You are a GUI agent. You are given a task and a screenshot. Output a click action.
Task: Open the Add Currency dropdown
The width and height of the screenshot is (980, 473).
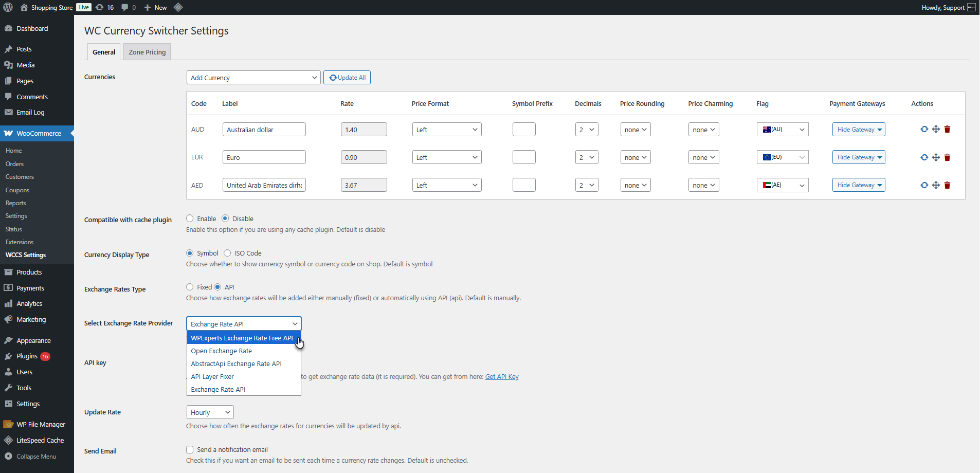click(253, 78)
